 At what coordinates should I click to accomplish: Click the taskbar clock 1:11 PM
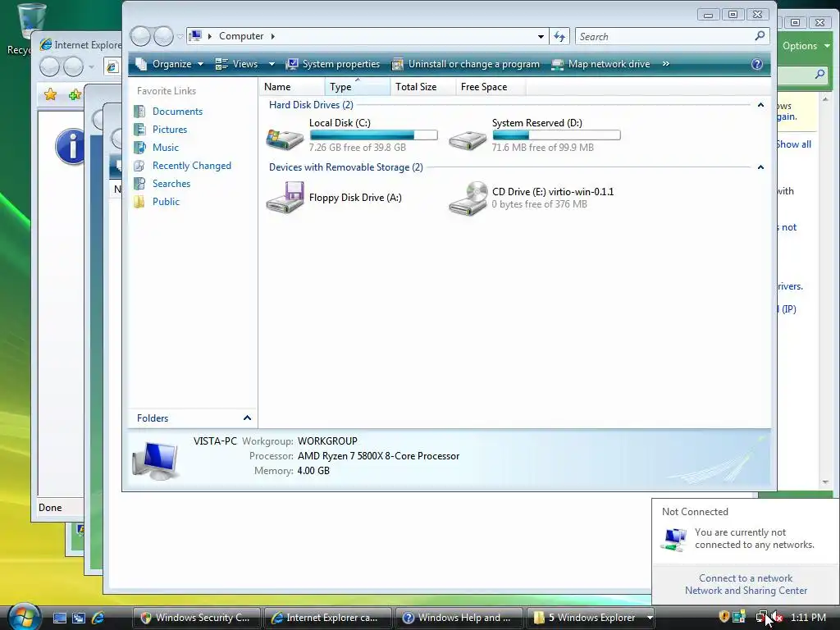click(808, 618)
